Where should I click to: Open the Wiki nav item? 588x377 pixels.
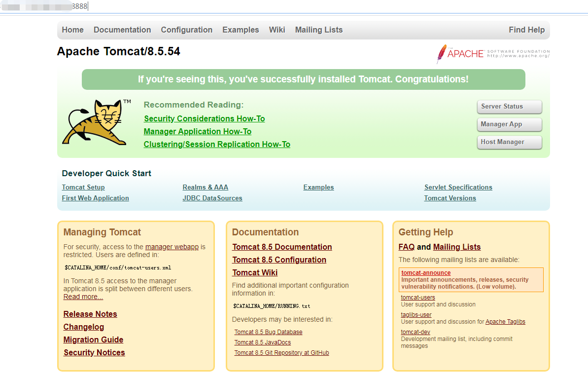click(277, 30)
